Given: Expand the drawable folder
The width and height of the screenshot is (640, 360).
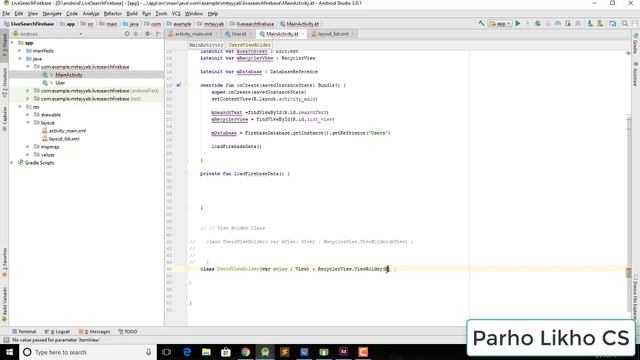Looking at the screenshot, I should coord(28,115).
